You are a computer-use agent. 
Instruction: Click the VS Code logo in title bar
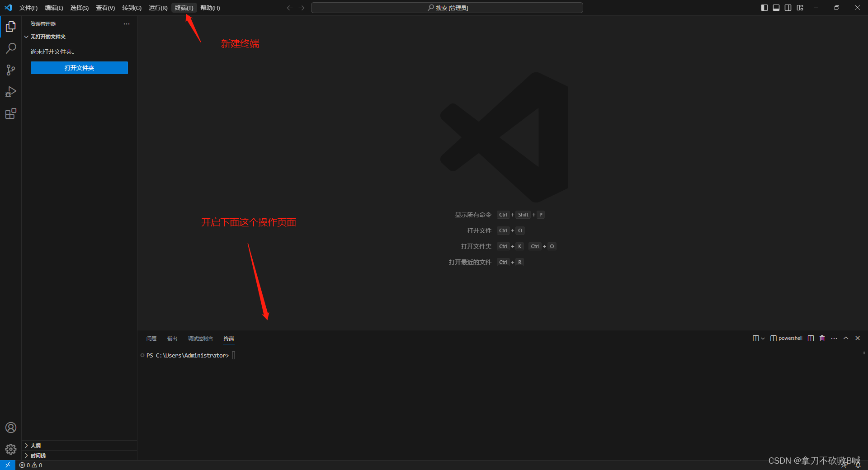click(8, 8)
